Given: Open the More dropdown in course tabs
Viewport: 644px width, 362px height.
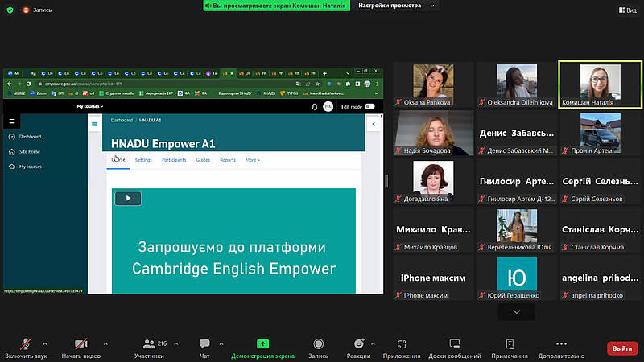Looking at the screenshot, I should click(253, 160).
